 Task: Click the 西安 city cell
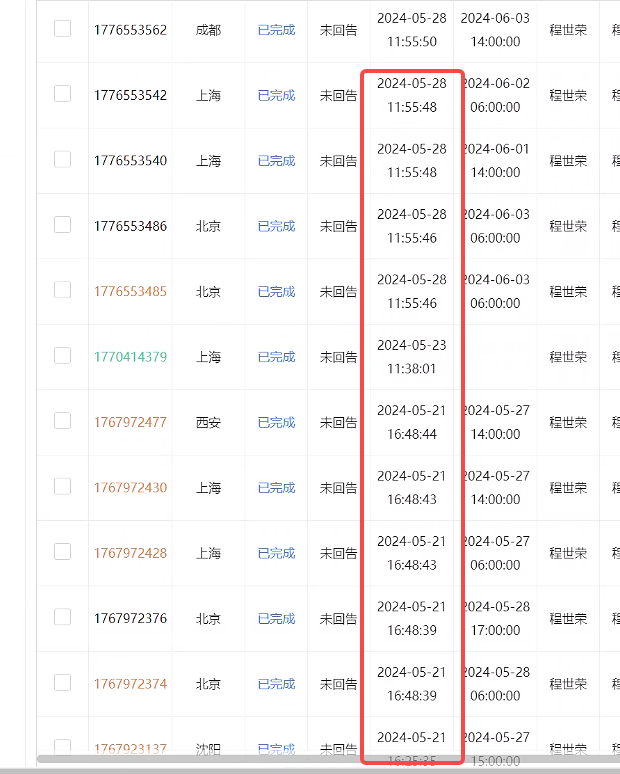[208, 422]
